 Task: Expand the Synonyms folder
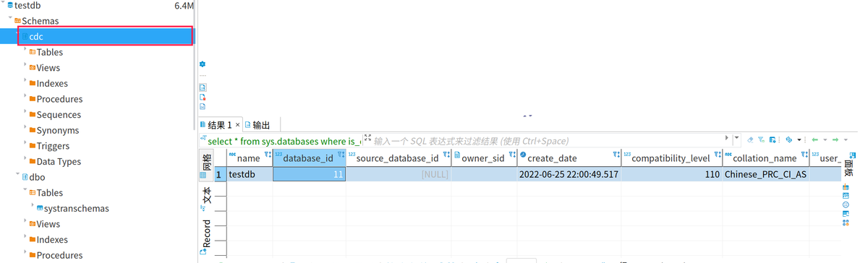pyautogui.click(x=25, y=128)
